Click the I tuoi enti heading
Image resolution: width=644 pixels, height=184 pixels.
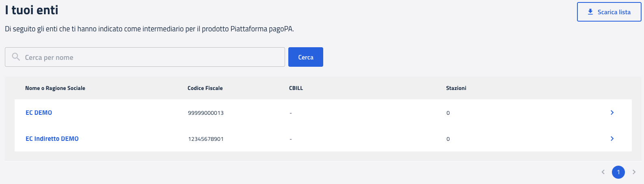click(32, 10)
